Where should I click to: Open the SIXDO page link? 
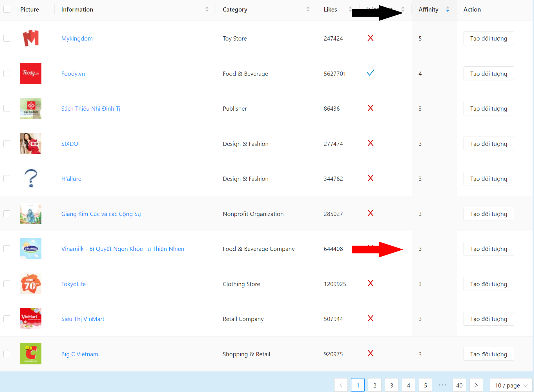70,144
